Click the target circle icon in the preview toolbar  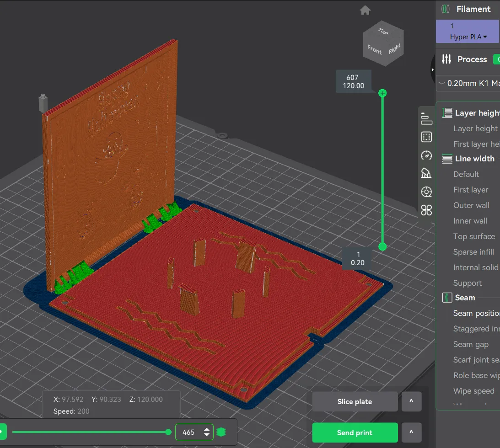coord(426,192)
